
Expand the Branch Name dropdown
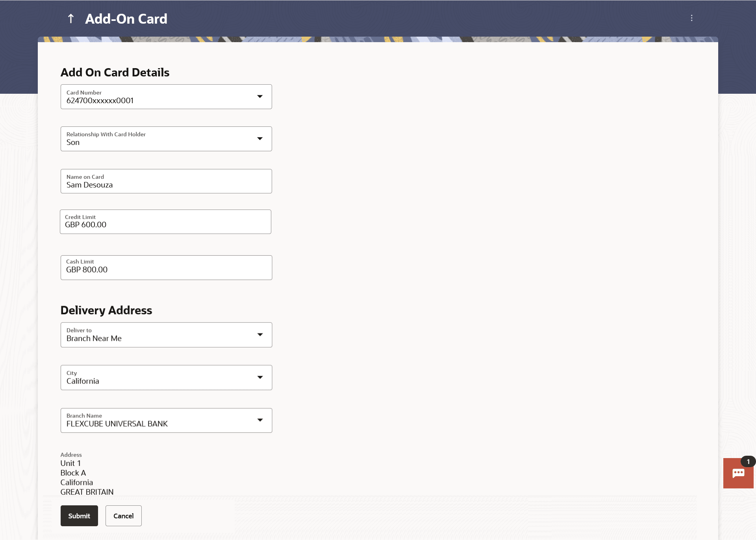(x=260, y=420)
